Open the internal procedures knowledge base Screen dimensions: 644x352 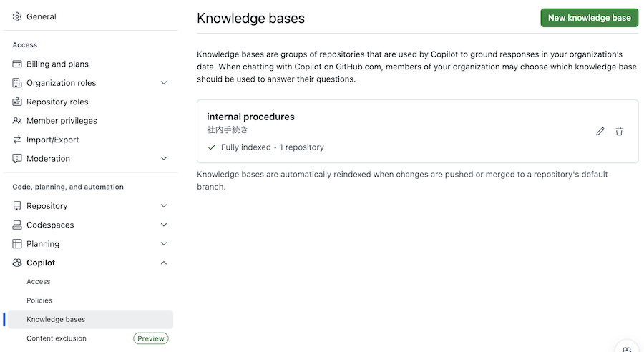point(250,117)
